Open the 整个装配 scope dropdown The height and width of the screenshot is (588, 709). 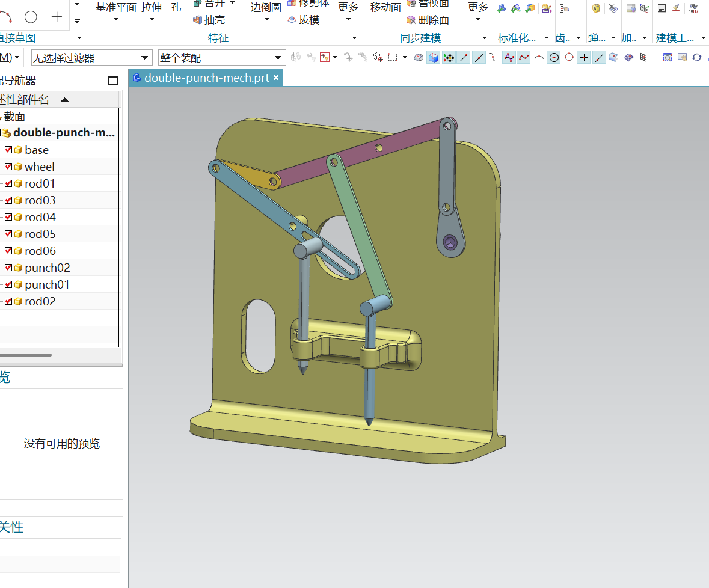pyautogui.click(x=278, y=58)
